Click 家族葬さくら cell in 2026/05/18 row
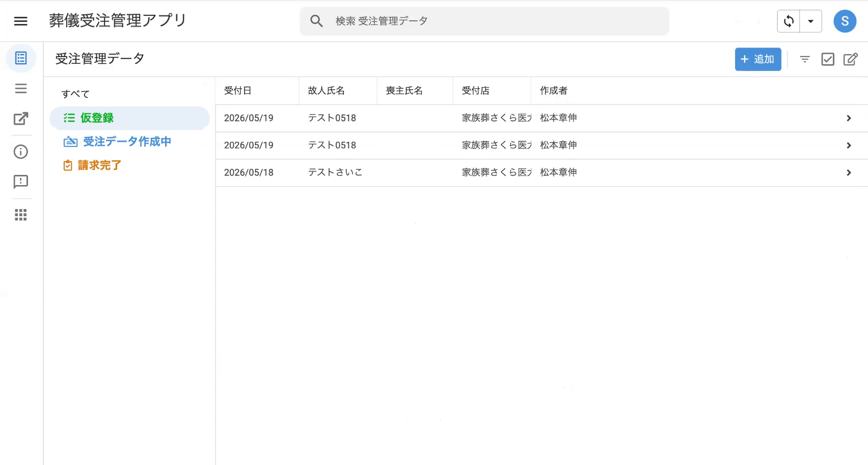The height and width of the screenshot is (465, 868). click(496, 172)
